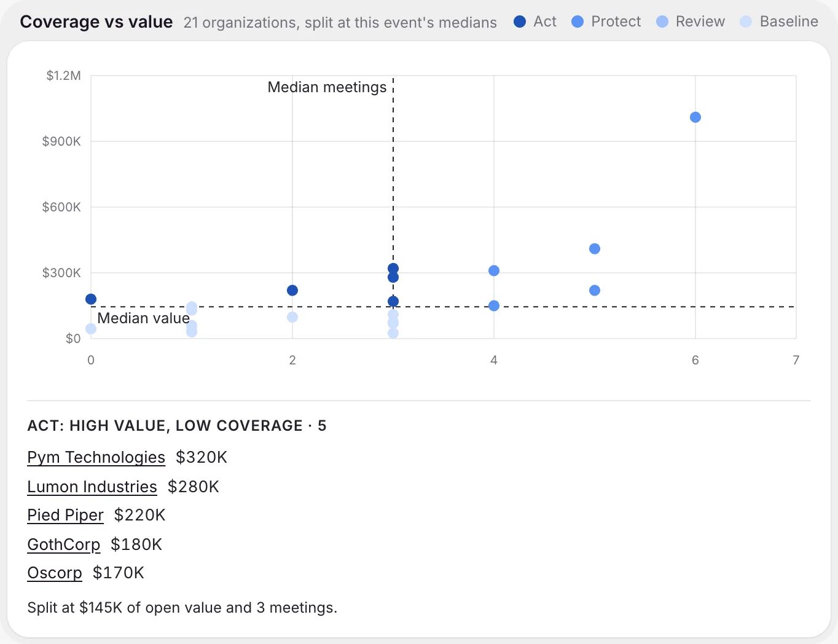Click the Baseline point at 0 meetings

pos(91,329)
